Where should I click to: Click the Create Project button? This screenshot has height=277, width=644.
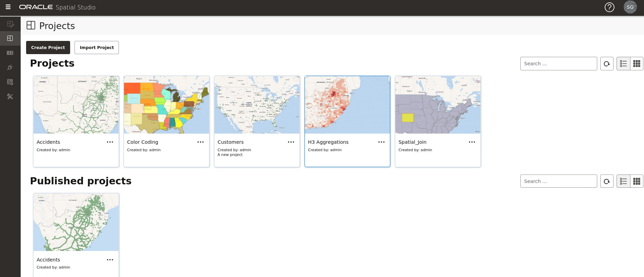point(48,47)
